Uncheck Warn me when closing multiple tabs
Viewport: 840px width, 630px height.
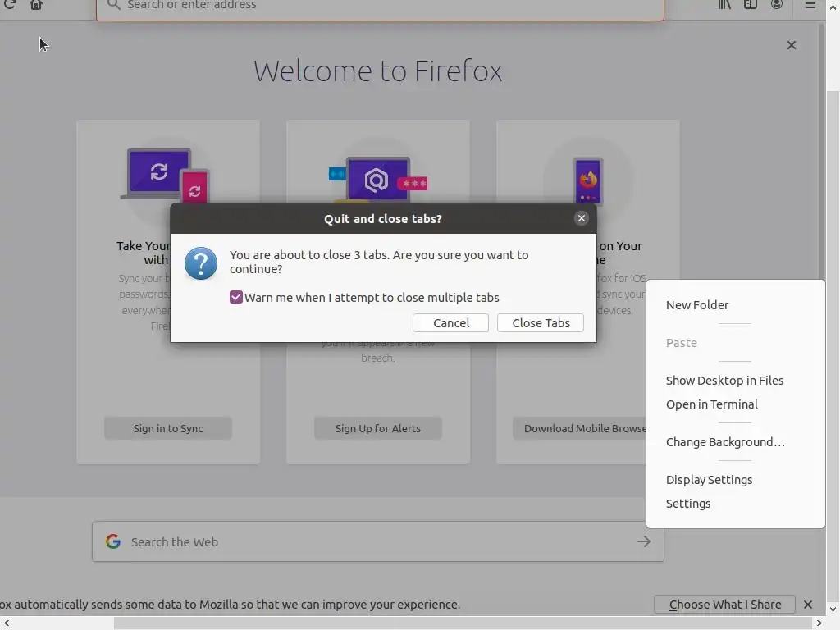pos(236,297)
